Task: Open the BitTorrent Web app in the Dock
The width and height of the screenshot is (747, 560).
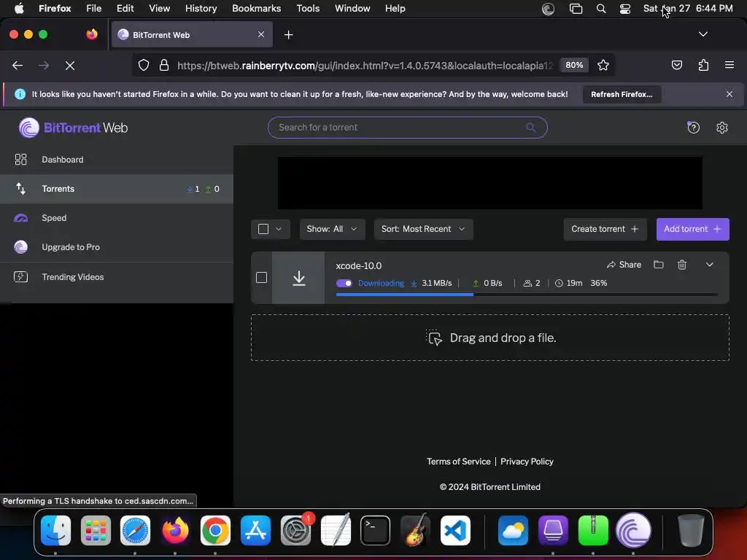Action: pyautogui.click(x=633, y=531)
